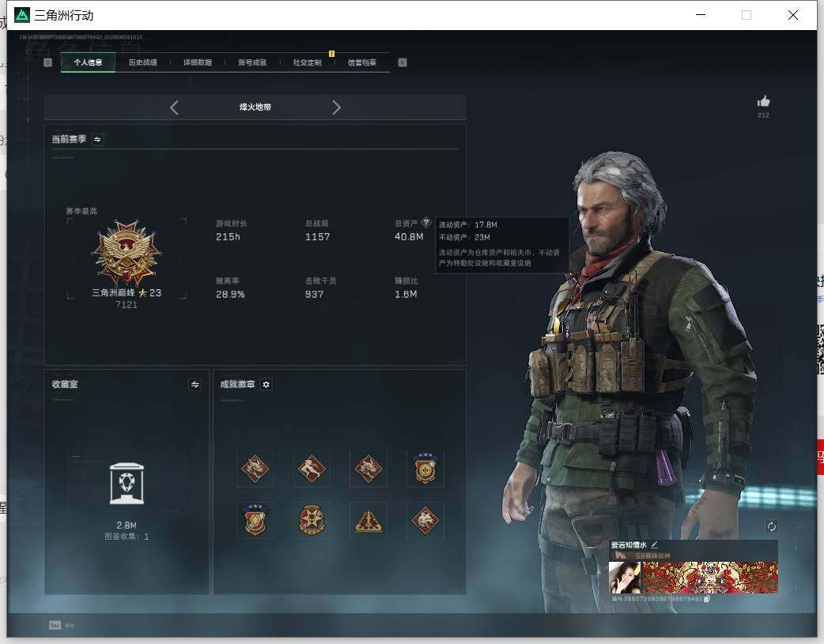Click the 当前赛季 section heading

(69, 139)
